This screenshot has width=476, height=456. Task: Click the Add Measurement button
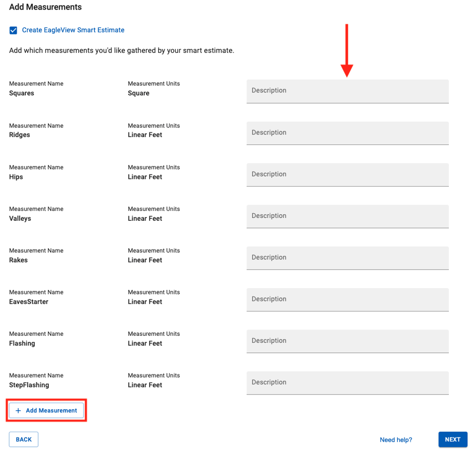click(46, 410)
